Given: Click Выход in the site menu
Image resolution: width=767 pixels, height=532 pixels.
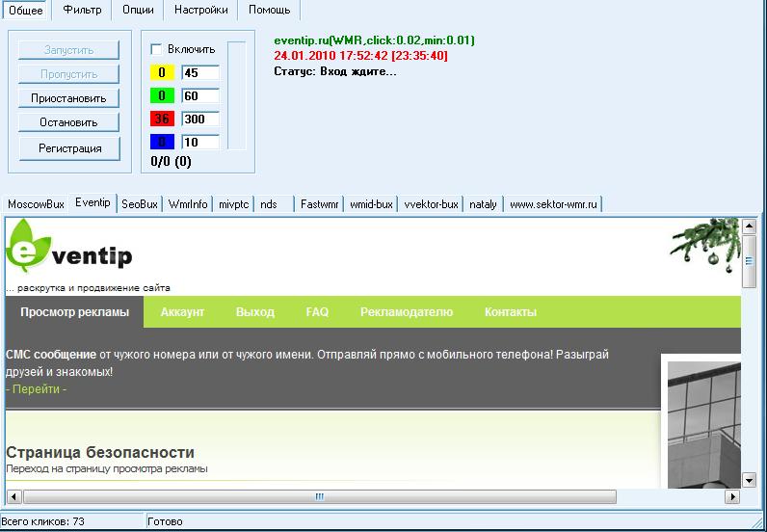Looking at the screenshot, I should 254,311.
